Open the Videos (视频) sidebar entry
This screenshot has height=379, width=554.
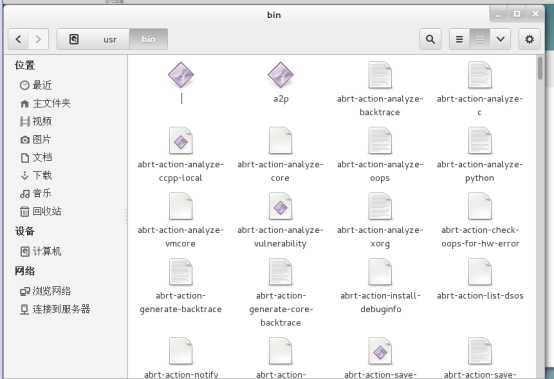[x=36, y=121]
